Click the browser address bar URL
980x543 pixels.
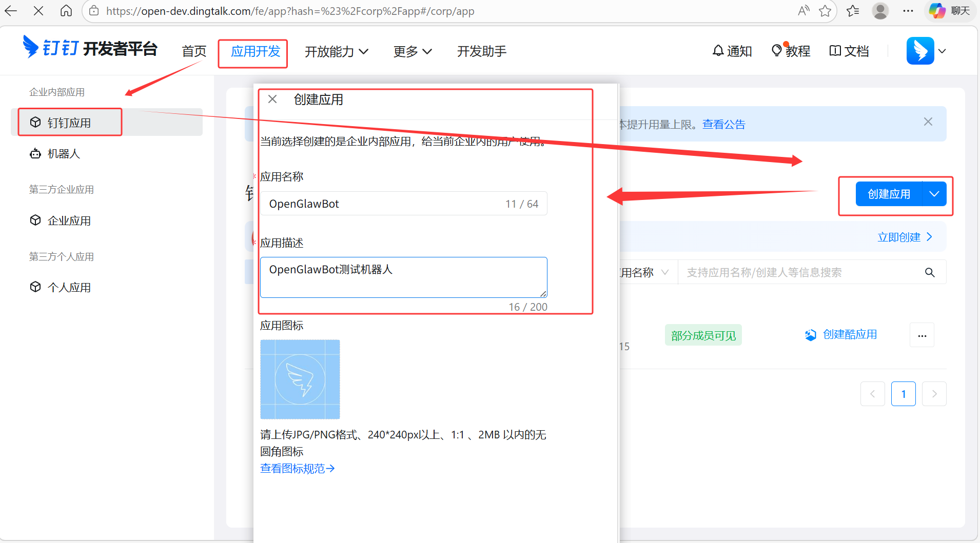(290, 11)
